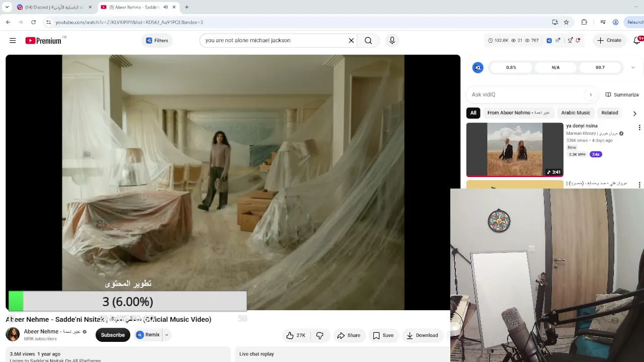
Task: Click vidIQ red-dot bell icon
Action: [578, 40]
